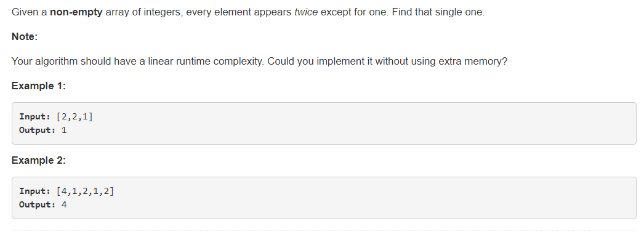
Task: Click the sentence "Find that single one."
Action: click(x=438, y=12)
